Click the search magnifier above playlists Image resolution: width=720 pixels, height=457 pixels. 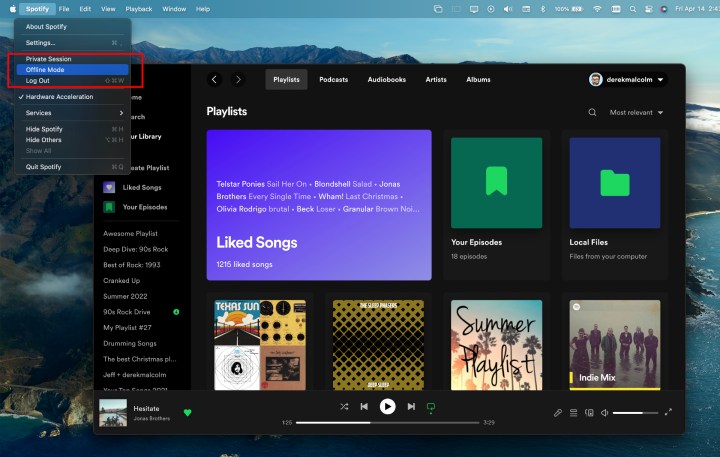point(593,113)
